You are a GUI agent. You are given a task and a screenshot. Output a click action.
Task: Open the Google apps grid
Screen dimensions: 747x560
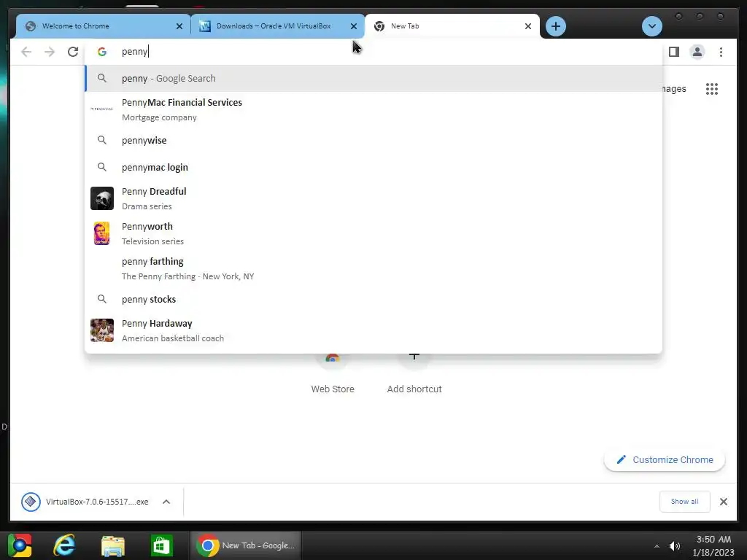coord(712,88)
